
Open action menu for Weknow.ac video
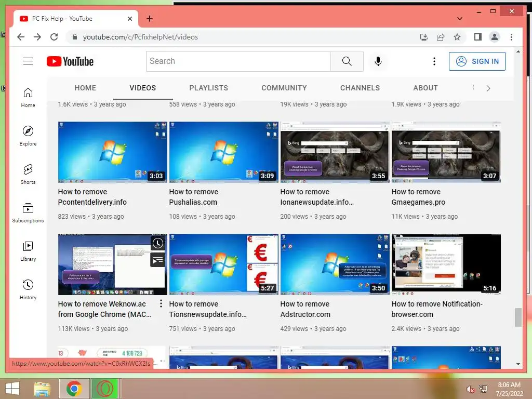coord(161,303)
